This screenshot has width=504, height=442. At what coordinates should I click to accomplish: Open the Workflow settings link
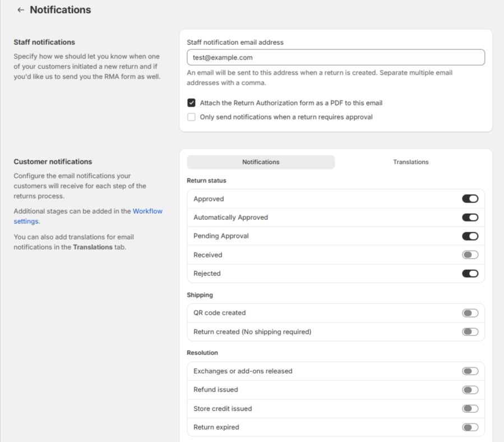click(x=147, y=211)
